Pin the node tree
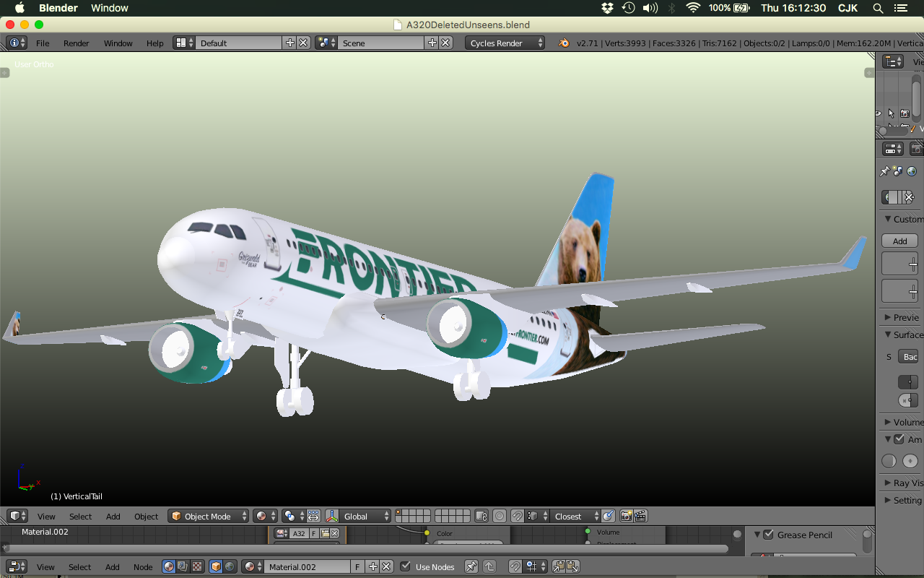924x578 pixels. [x=471, y=566]
